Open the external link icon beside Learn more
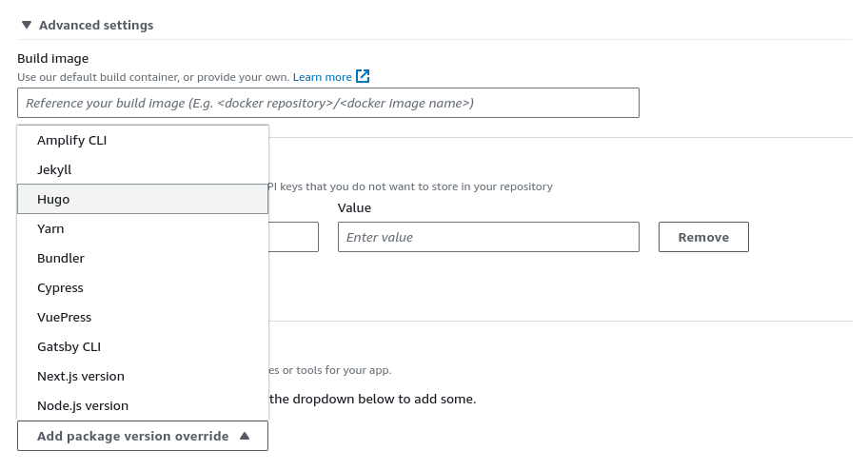This screenshot has width=868, height=470. click(x=363, y=76)
